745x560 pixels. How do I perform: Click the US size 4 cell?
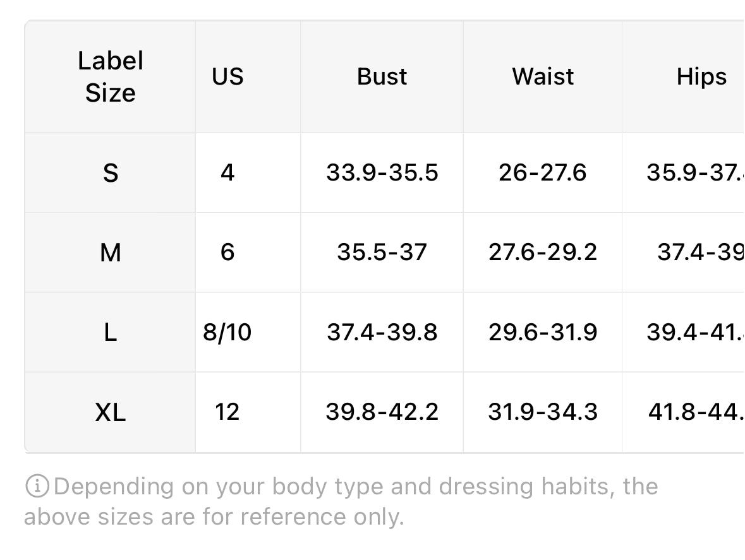pos(227,172)
